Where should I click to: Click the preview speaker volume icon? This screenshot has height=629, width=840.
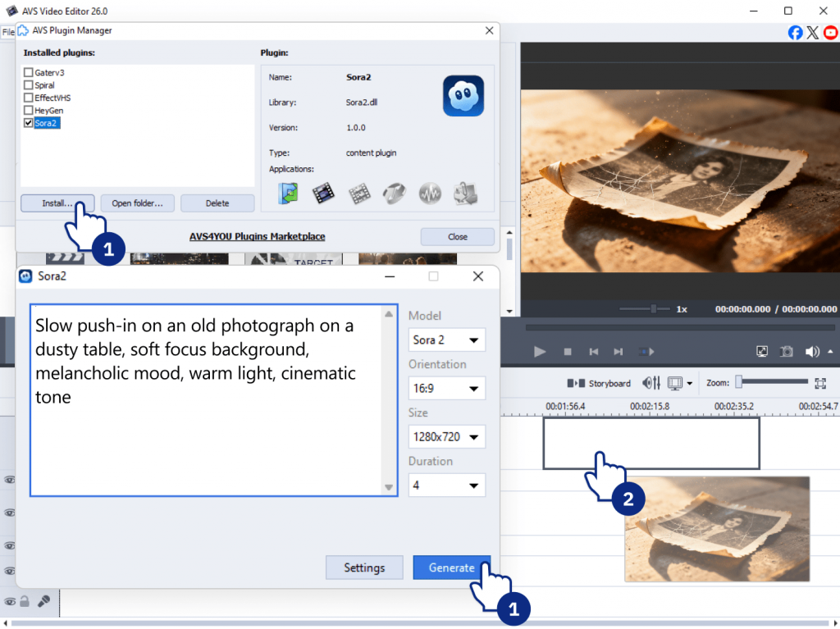(x=812, y=352)
